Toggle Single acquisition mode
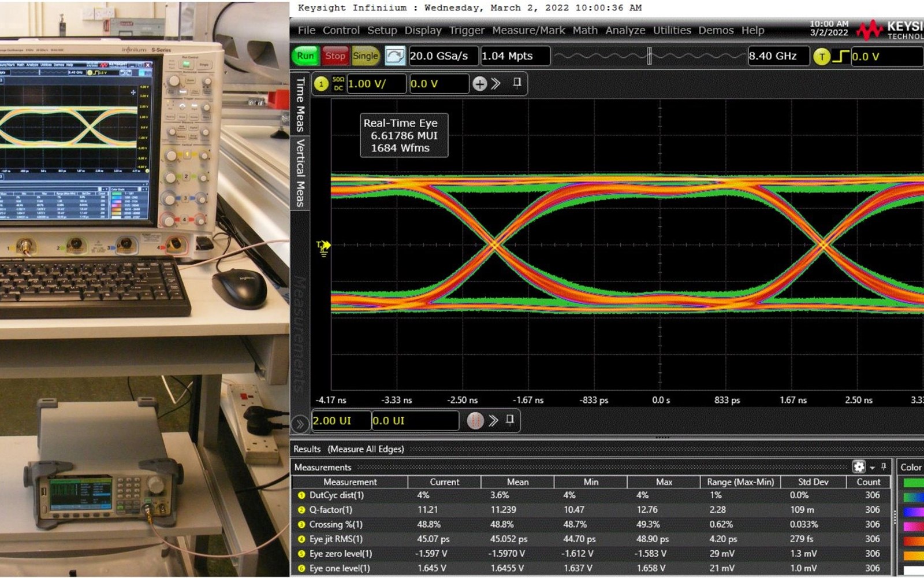 [x=365, y=55]
